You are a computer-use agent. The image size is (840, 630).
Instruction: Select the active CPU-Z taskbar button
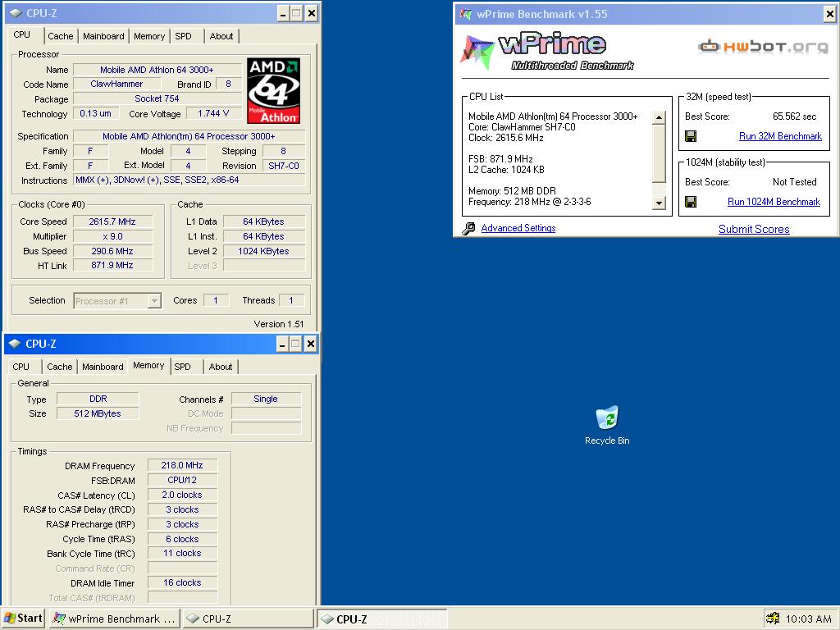click(381, 619)
